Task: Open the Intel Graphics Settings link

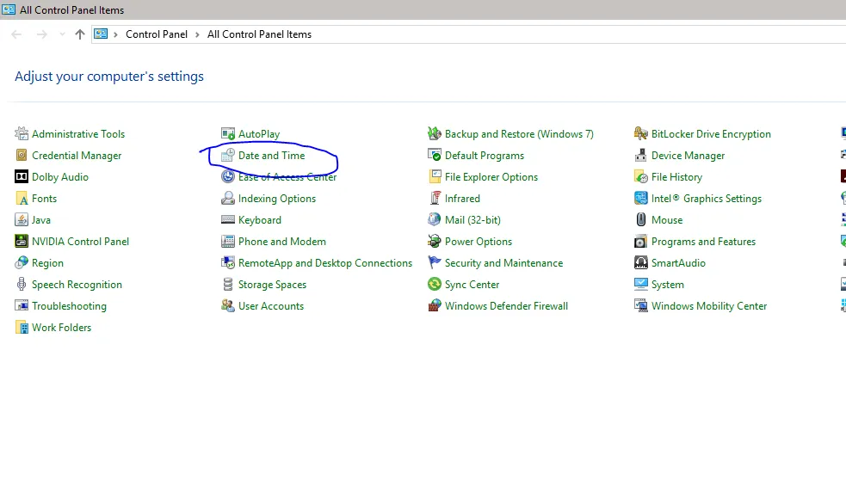Action: tap(707, 199)
